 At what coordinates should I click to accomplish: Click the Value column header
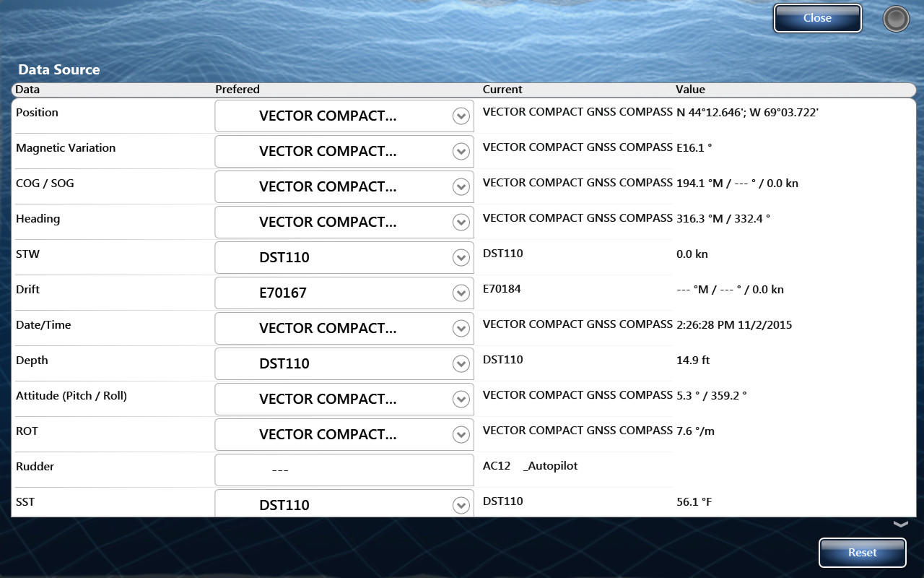tap(690, 90)
